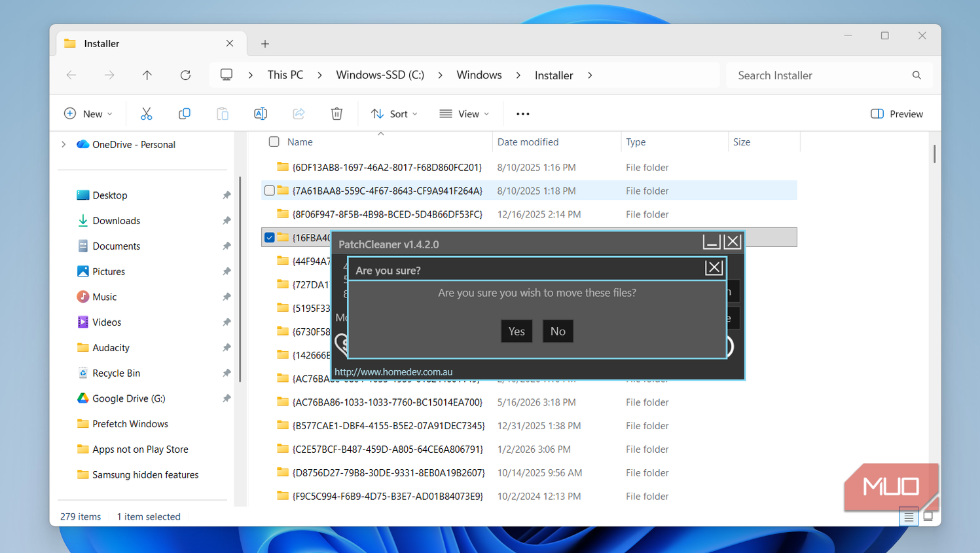Click No in the Are you sure dialog
Viewport: 980px width, 553px height.
pyautogui.click(x=558, y=332)
